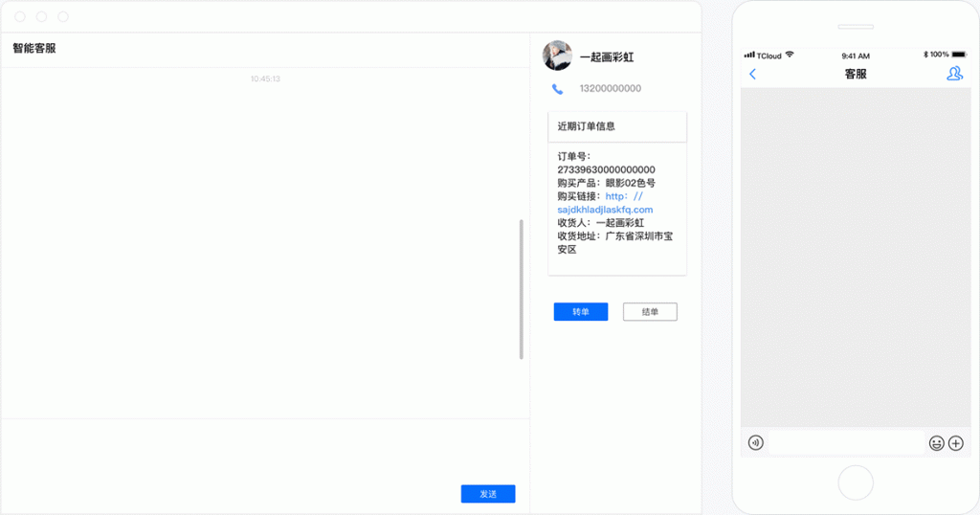The width and height of the screenshot is (980, 515).
Task: Click the 一起画彩虹 customer avatar
Action: coord(557,56)
